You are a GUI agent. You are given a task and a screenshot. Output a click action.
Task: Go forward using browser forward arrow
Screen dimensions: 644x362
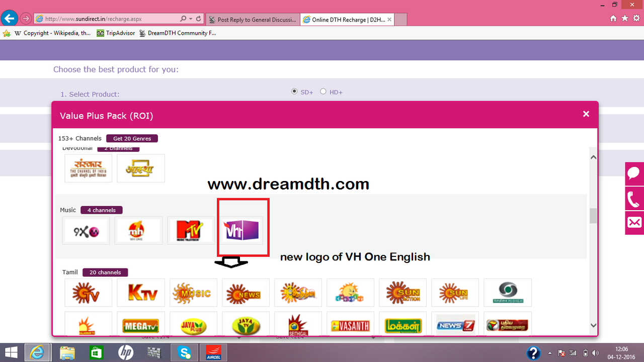point(26,19)
